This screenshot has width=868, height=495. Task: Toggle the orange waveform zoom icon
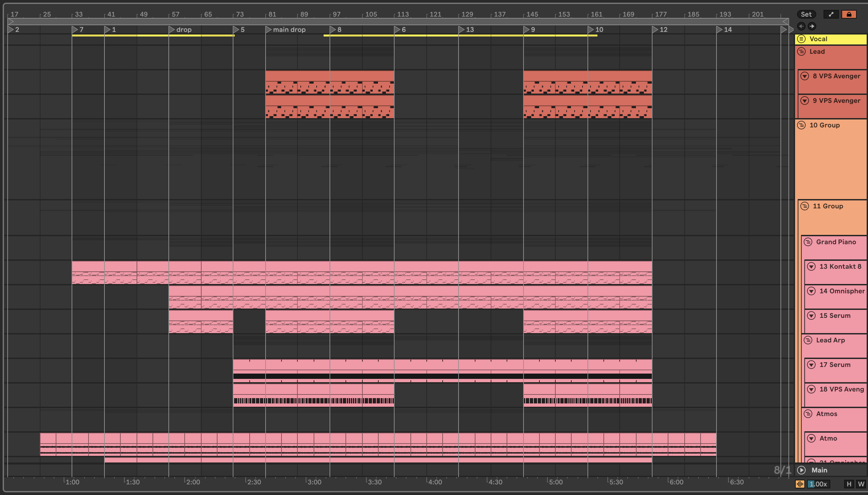click(x=800, y=484)
